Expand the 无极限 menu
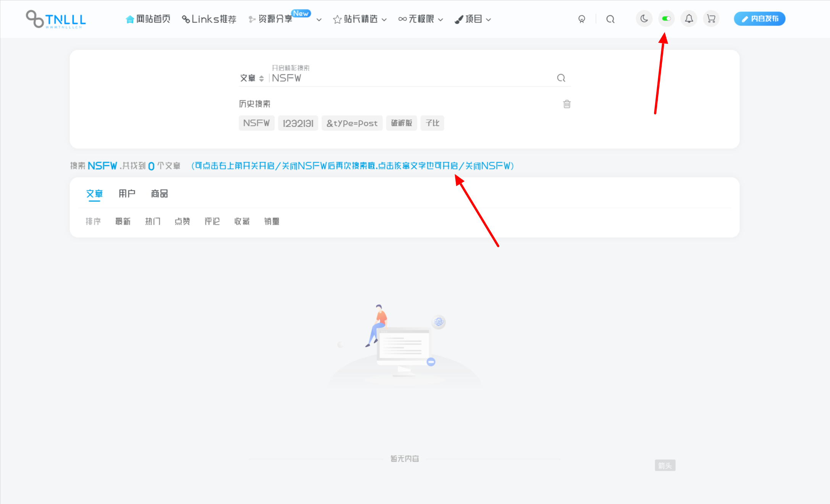 420,19
